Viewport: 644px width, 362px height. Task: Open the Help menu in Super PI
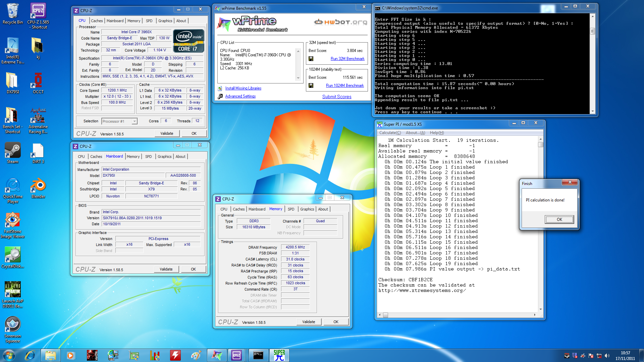point(437,133)
